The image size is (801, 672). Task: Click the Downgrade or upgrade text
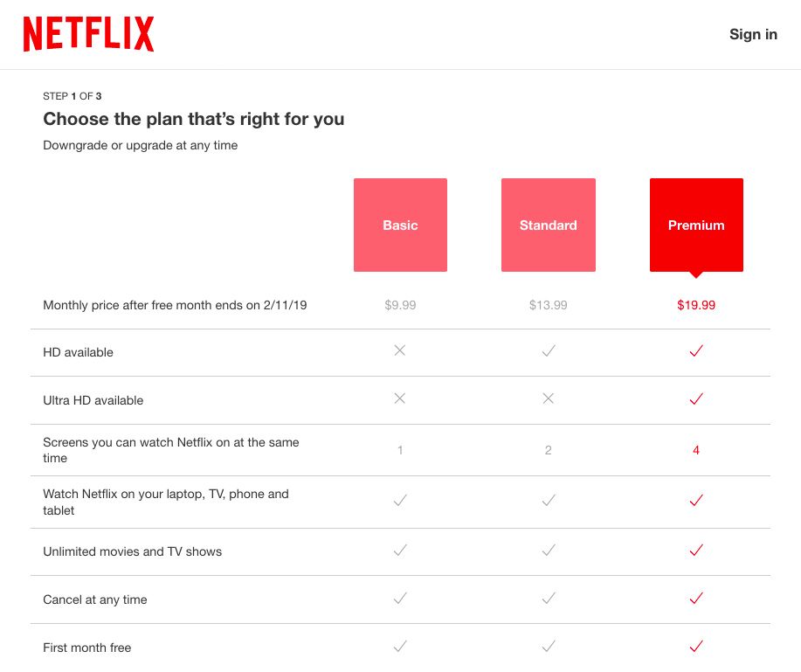click(x=140, y=145)
